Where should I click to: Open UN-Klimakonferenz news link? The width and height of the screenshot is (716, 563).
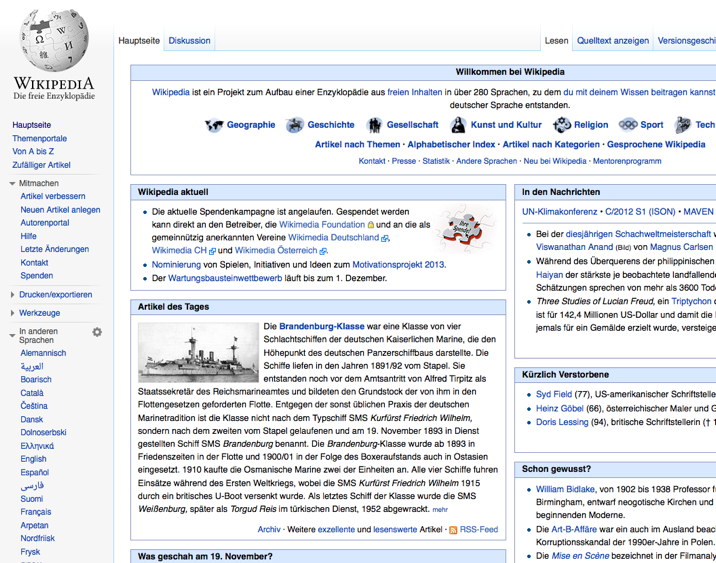559,212
